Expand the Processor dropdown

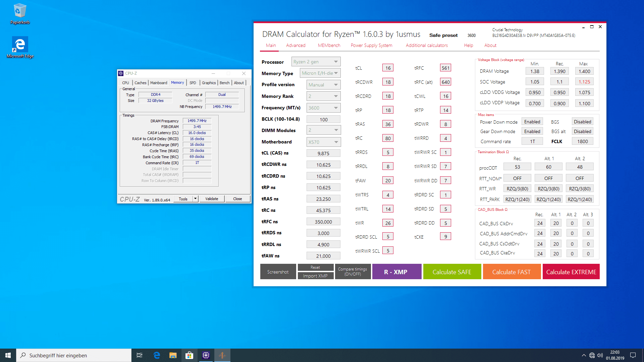pyautogui.click(x=316, y=62)
